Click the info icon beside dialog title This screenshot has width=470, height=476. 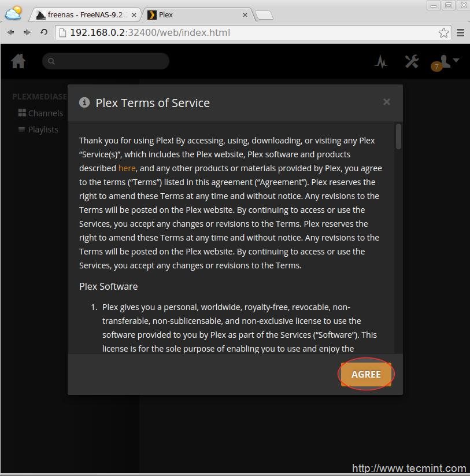[84, 102]
